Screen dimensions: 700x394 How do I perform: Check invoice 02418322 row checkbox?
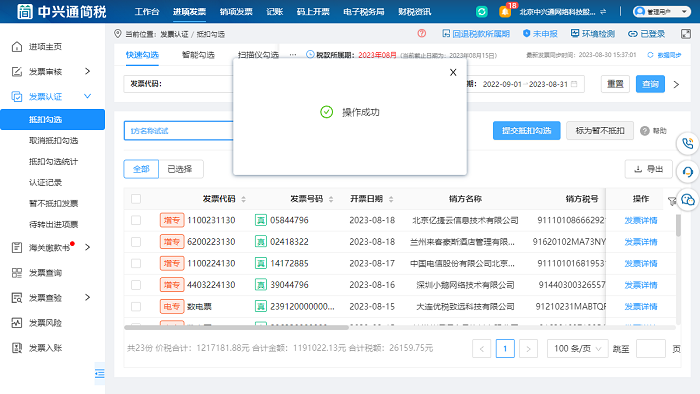[x=136, y=242]
